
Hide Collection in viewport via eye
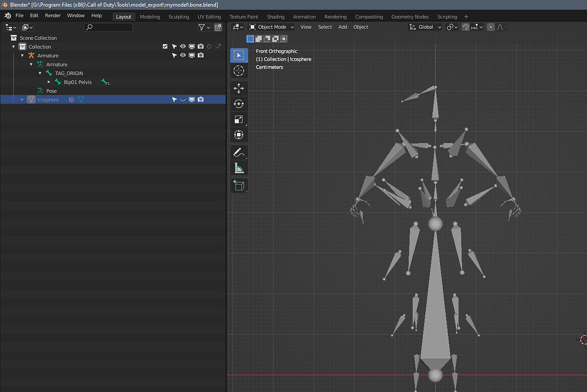(x=183, y=47)
